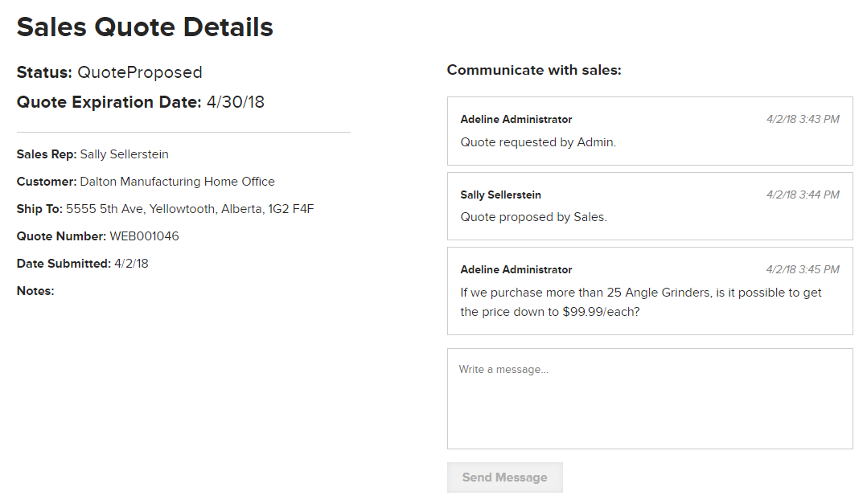Click the 3:44 PM message timestamp
867x504 pixels.
tap(802, 195)
